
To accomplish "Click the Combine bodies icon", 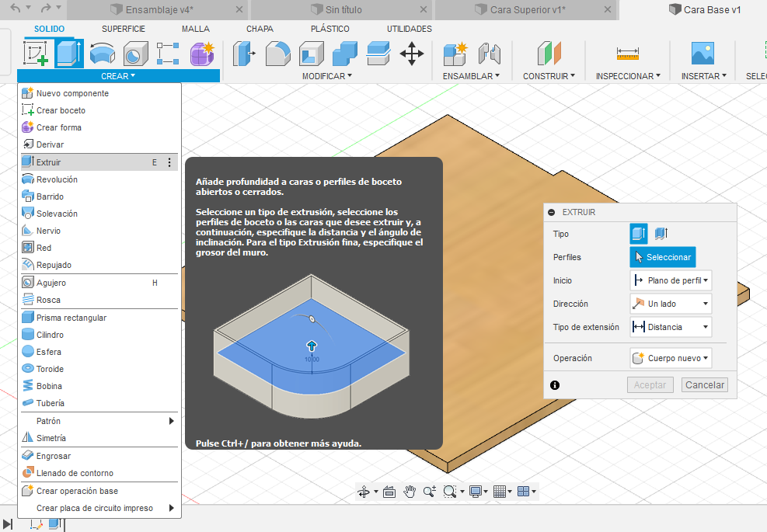I will [x=345, y=54].
